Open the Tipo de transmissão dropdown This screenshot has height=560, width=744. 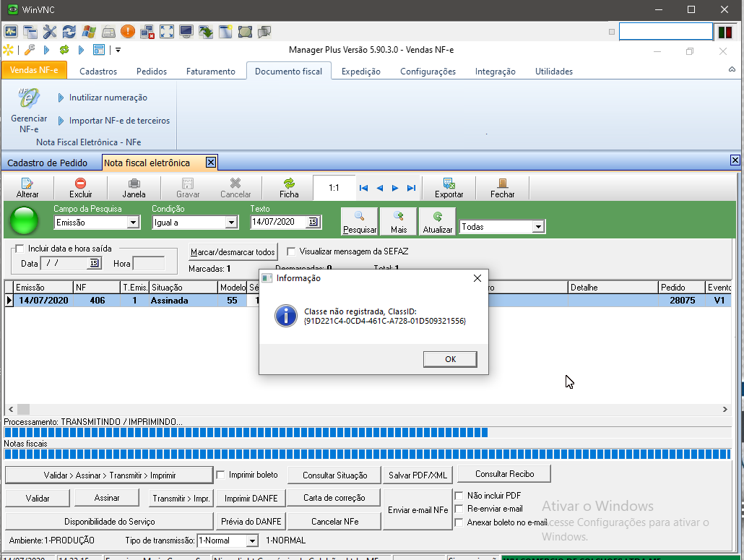point(251,540)
